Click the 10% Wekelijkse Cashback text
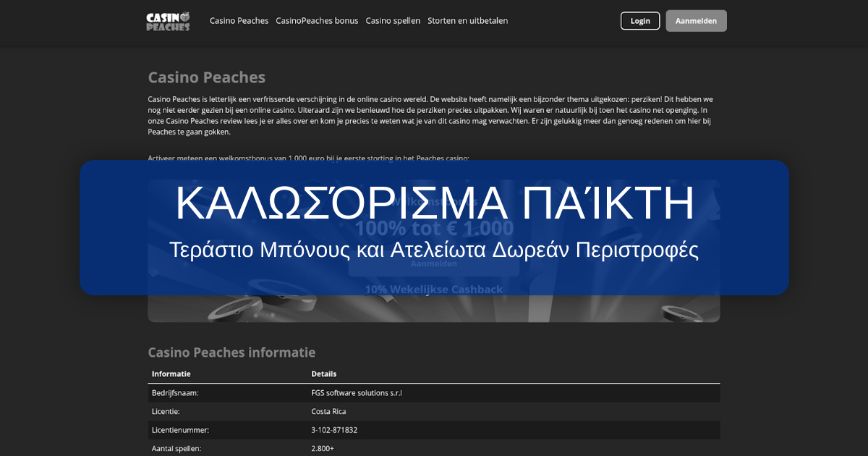The height and width of the screenshot is (456, 868). 434,290
